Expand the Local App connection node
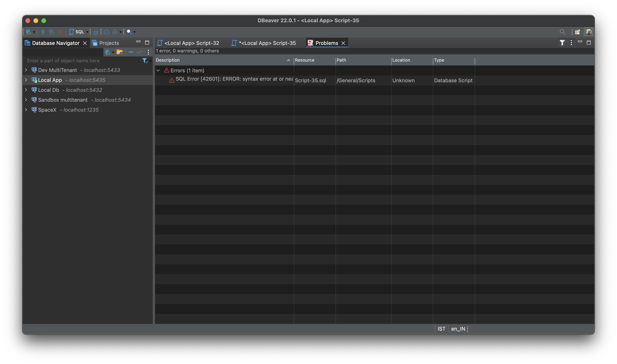Screen dimensions: 617x364 pos(26,80)
